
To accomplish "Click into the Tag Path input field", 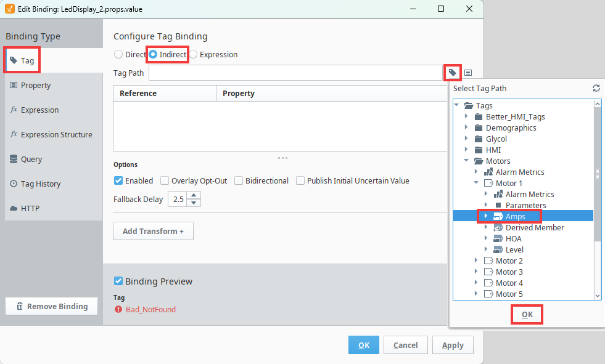I will tap(295, 73).
